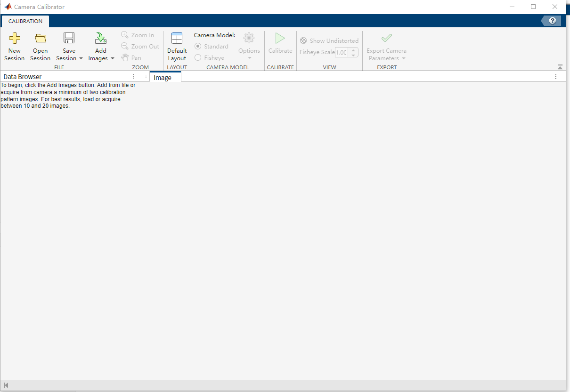Click Data Browser panel title
This screenshot has height=392, width=570.
(23, 77)
